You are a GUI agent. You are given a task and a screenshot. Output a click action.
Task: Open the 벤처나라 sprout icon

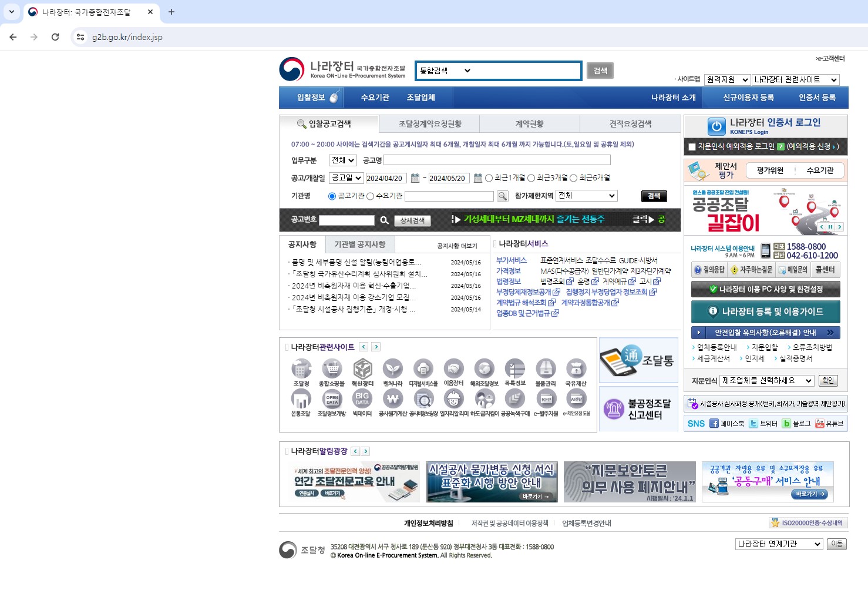point(393,369)
